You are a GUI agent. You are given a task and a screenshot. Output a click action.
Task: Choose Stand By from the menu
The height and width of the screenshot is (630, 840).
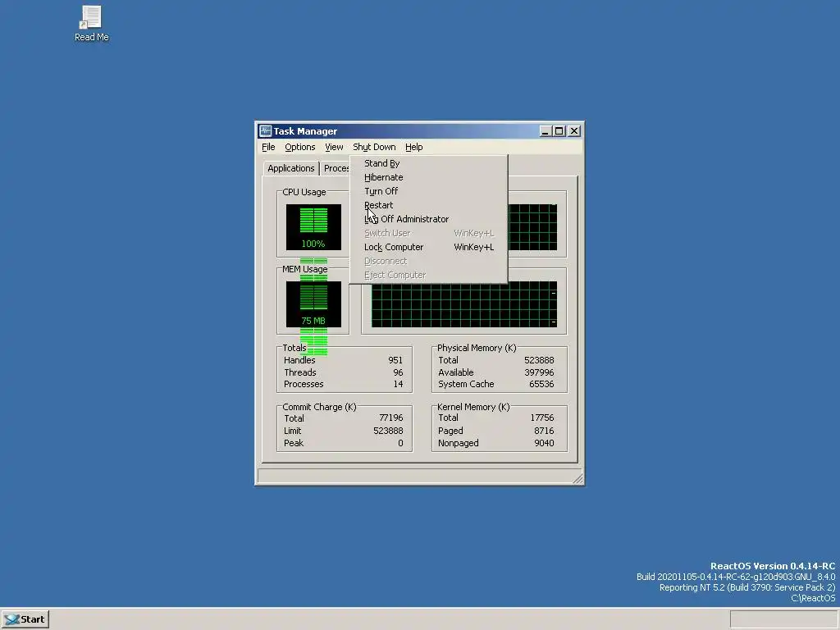click(x=428, y=163)
